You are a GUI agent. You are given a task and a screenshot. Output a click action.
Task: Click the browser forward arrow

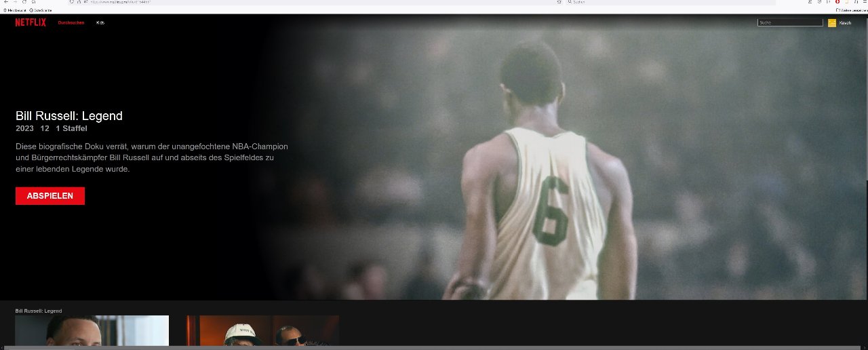pyautogui.click(x=15, y=2)
